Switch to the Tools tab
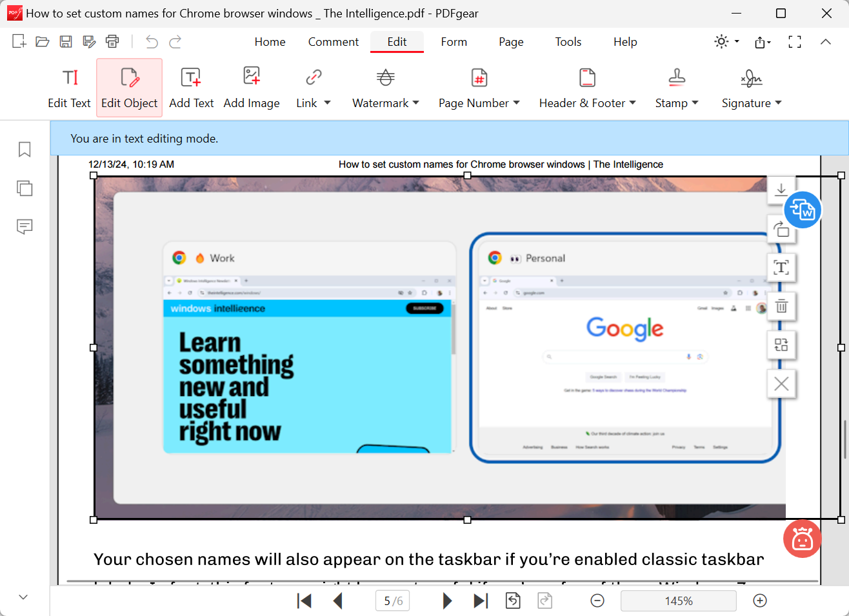The width and height of the screenshot is (849, 616). point(568,42)
